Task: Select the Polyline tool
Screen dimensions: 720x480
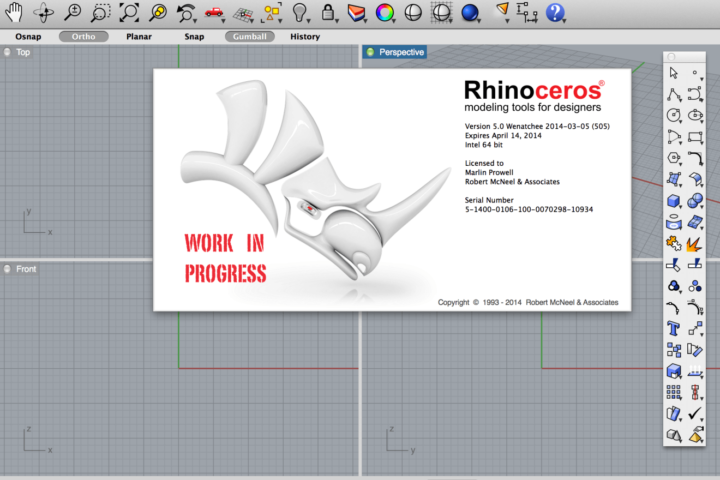Action: 674,95
